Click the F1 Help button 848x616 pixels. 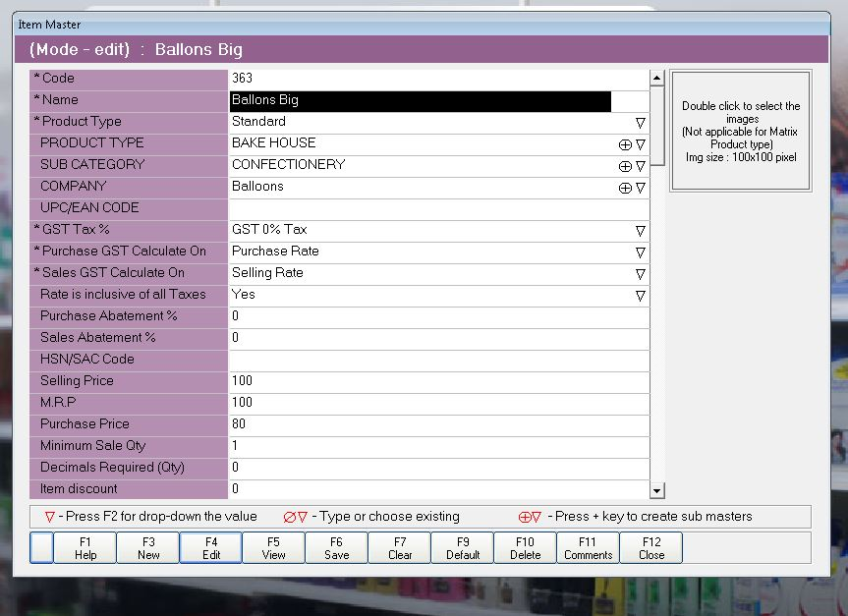pyautogui.click(x=85, y=548)
